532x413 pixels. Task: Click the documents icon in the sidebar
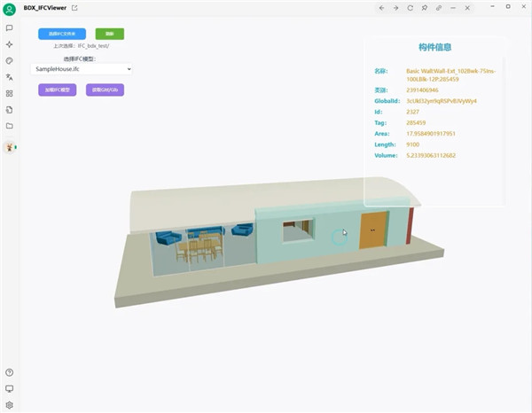click(10, 110)
